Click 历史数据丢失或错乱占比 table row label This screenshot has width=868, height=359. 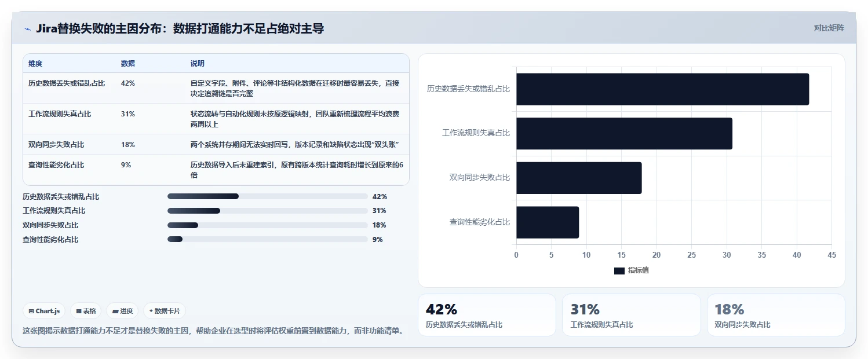[67, 83]
